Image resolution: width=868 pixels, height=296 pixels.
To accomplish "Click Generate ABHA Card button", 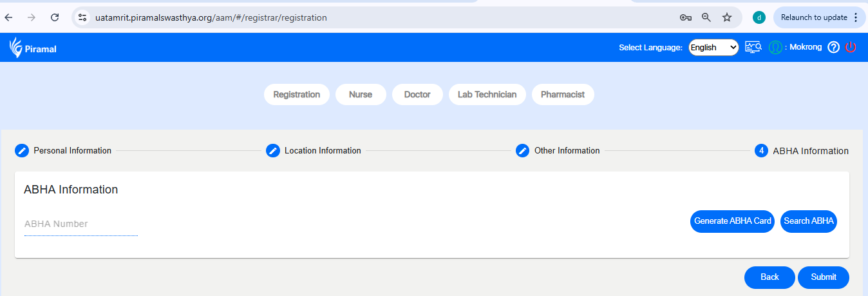I will tap(732, 221).
